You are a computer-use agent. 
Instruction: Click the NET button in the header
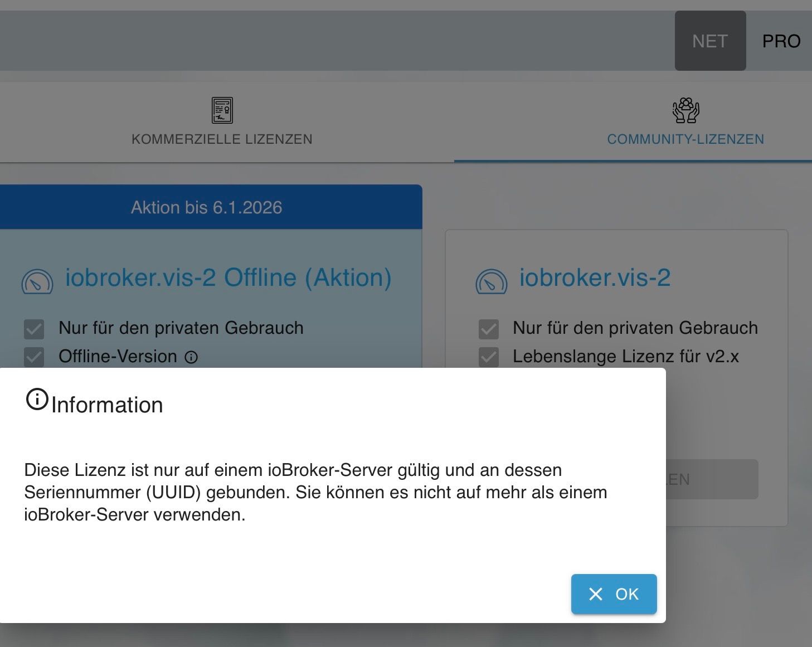709,41
